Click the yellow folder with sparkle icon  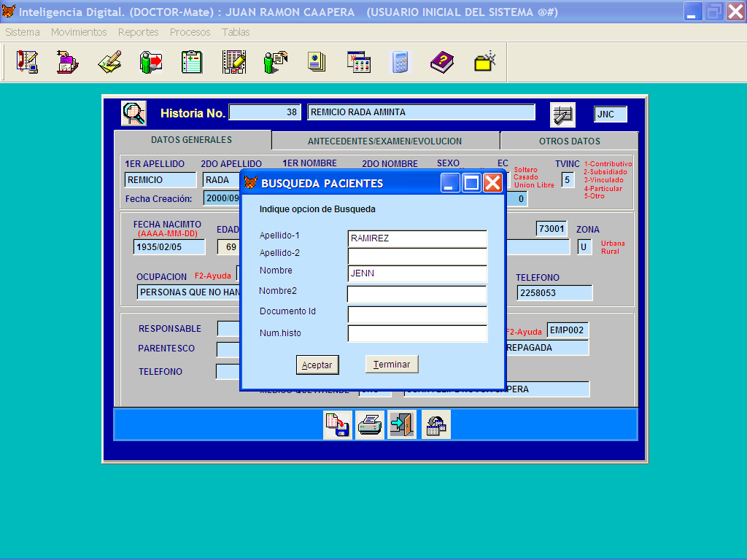[x=484, y=62]
